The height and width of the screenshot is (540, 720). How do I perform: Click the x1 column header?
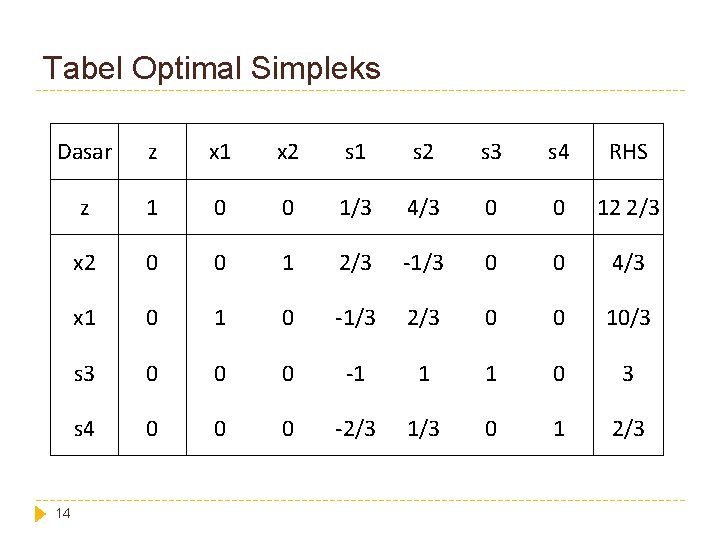tap(220, 152)
